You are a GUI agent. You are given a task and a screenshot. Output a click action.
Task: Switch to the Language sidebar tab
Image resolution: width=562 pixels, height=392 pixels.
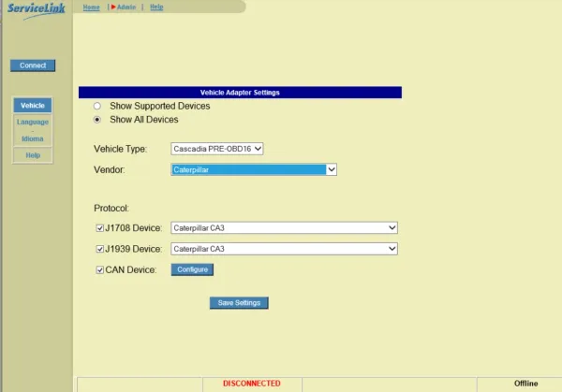tap(33, 122)
